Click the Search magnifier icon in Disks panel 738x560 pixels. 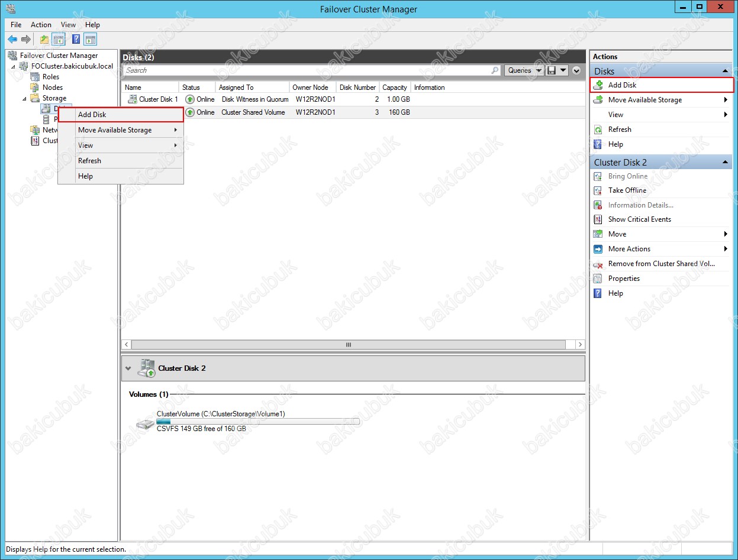[x=495, y=70]
